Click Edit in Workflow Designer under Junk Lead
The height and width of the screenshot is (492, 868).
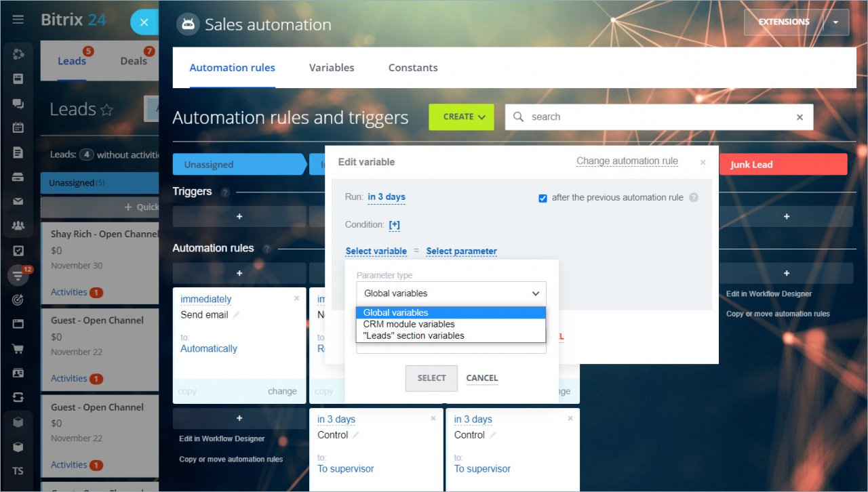tap(769, 293)
